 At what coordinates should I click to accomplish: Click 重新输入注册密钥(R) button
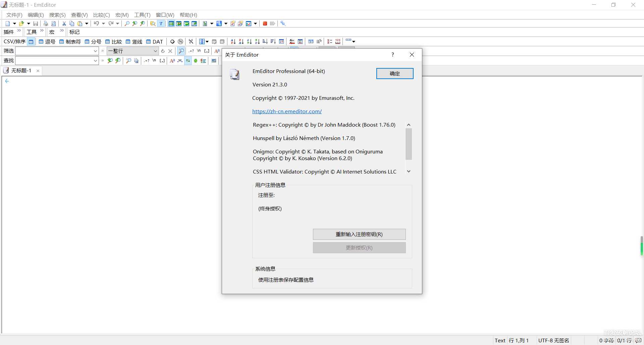tap(359, 234)
